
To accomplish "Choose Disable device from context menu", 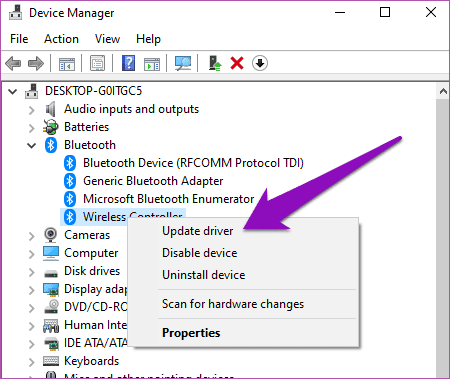I will 243,253.
